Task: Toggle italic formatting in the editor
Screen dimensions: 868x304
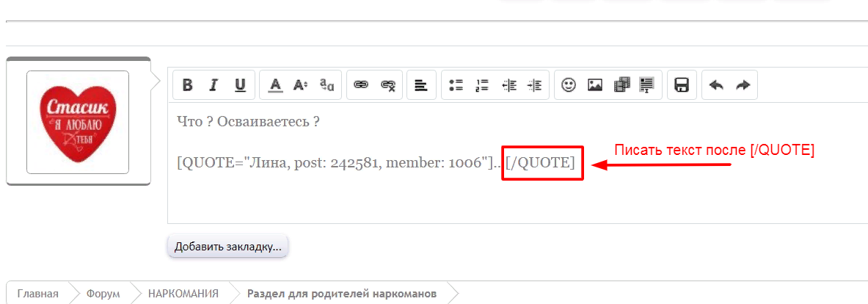Action: click(213, 84)
